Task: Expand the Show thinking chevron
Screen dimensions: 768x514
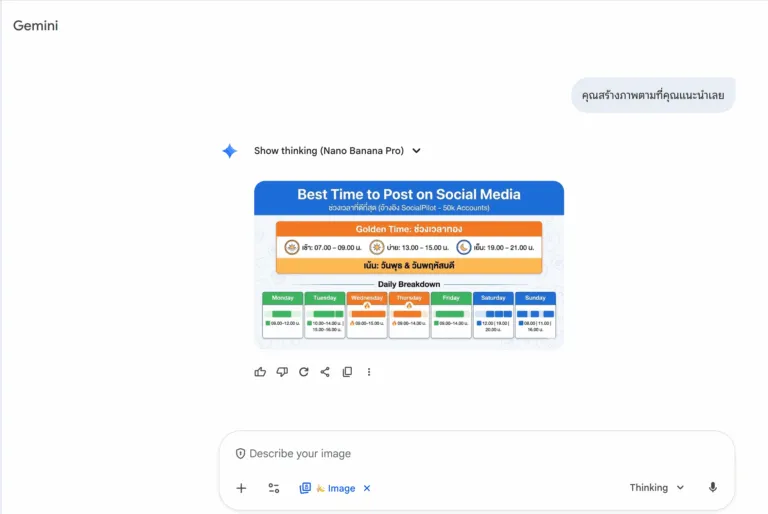Action: (417, 151)
